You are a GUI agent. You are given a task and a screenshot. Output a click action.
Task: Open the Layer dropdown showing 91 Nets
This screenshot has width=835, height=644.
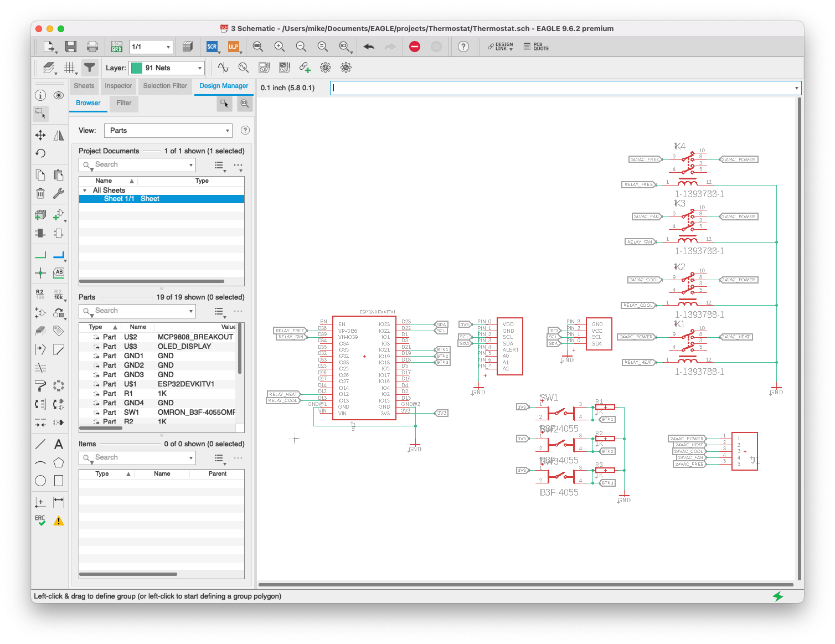(167, 68)
